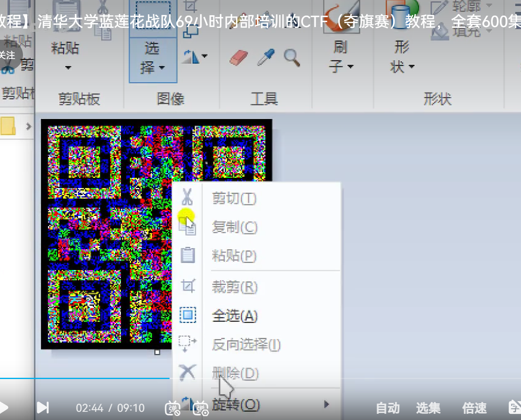This screenshot has height=420, width=521.
Task: Click the 选集 episode selector
Action: pyautogui.click(x=428, y=408)
